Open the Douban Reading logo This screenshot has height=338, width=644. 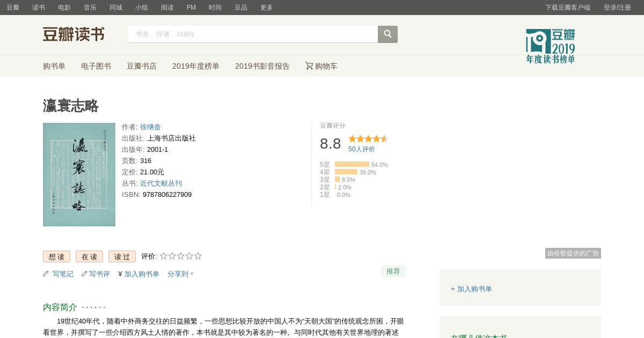[x=74, y=34]
